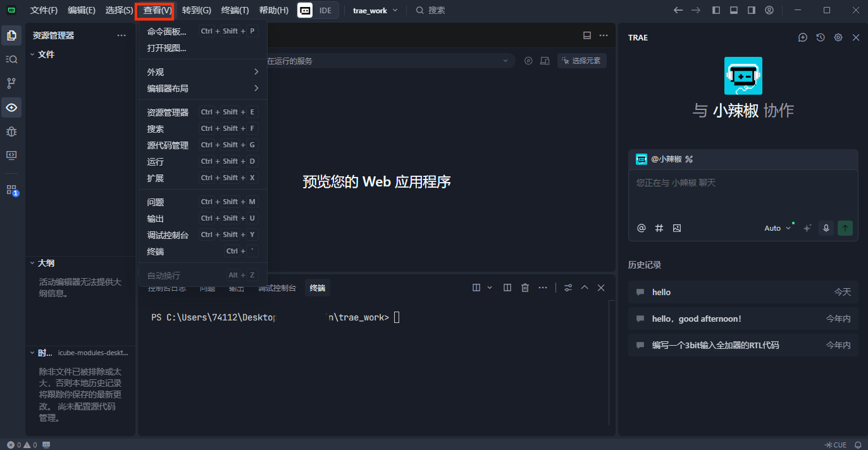Select the 终端 tab in bottom panel

318,288
